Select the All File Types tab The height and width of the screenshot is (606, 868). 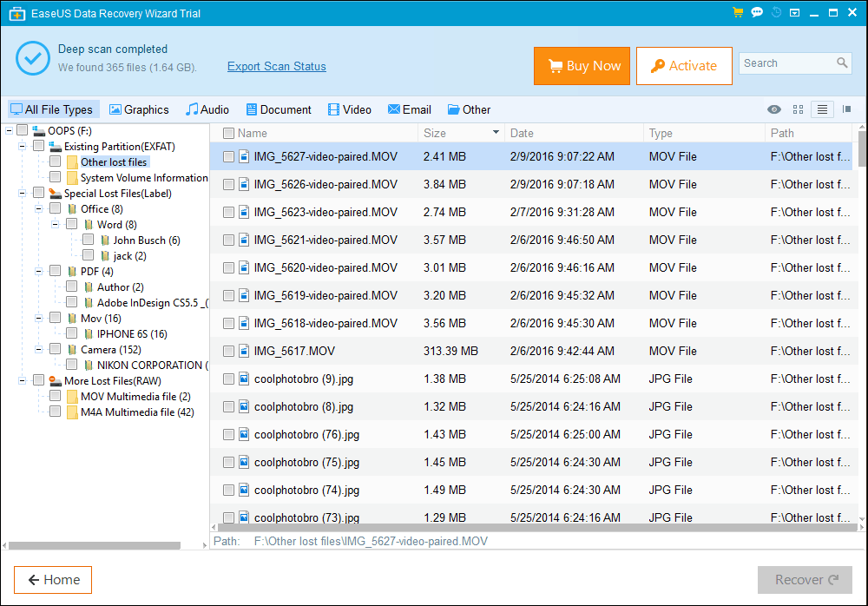click(x=53, y=109)
